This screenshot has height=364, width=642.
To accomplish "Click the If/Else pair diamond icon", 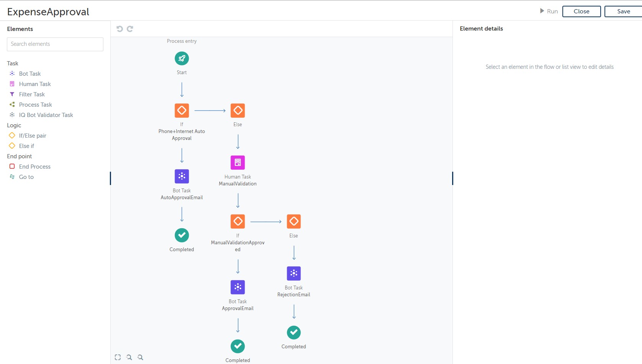I will click(x=12, y=135).
